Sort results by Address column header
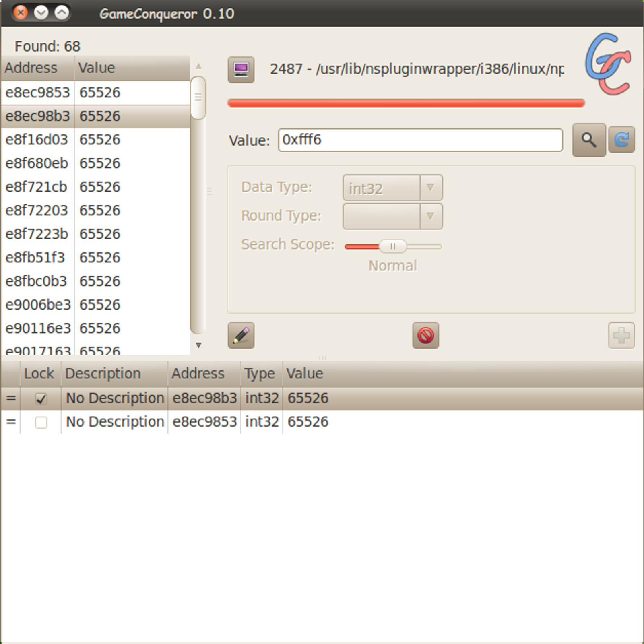 37,68
